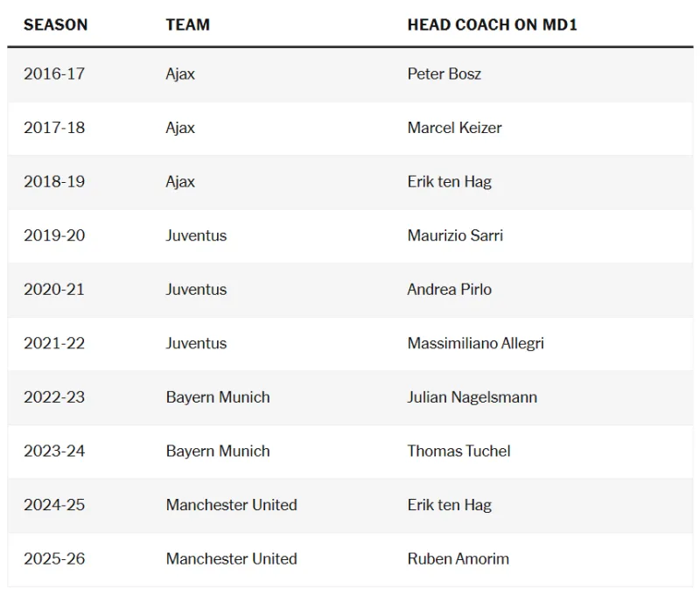Image resolution: width=700 pixels, height=596 pixels.
Task: Select Marcel Keizer in the coach column
Action: (x=454, y=128)
